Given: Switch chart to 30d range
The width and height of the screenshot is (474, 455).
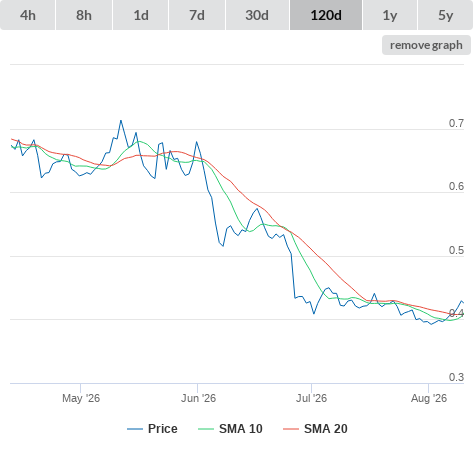Looking at the screenshot, I should coord(257,15).
